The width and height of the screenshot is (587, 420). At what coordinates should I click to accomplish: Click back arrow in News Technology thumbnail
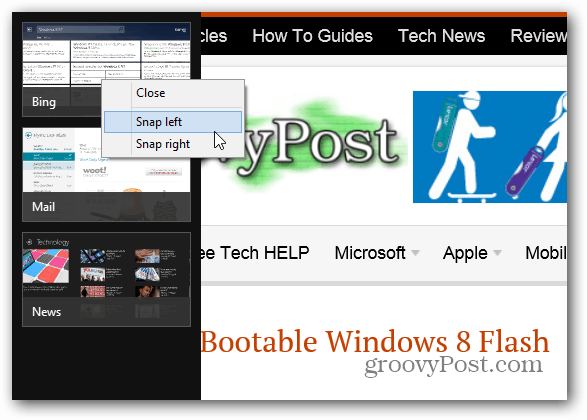point(29,242)
